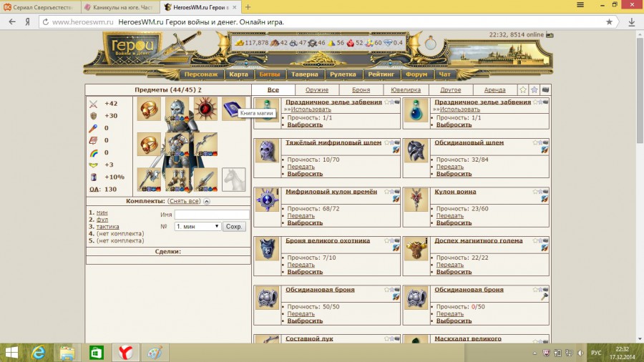Image resolution: width=644 pixels, height=362 pixels.
Task: Open the browser hamburger menu
Action: 580,5
